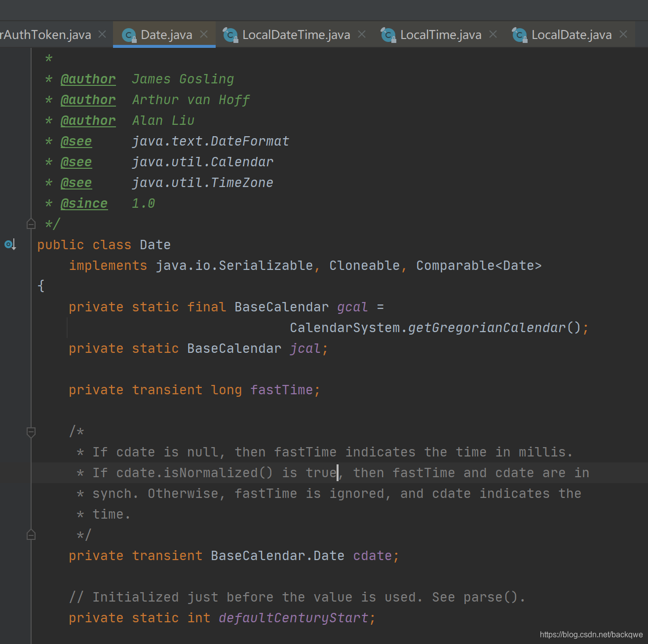The height and width of the screenshot is (644, 648).
Task: Click the comment line 'Initialized just before the value'
Action: (x=297, y=597)
